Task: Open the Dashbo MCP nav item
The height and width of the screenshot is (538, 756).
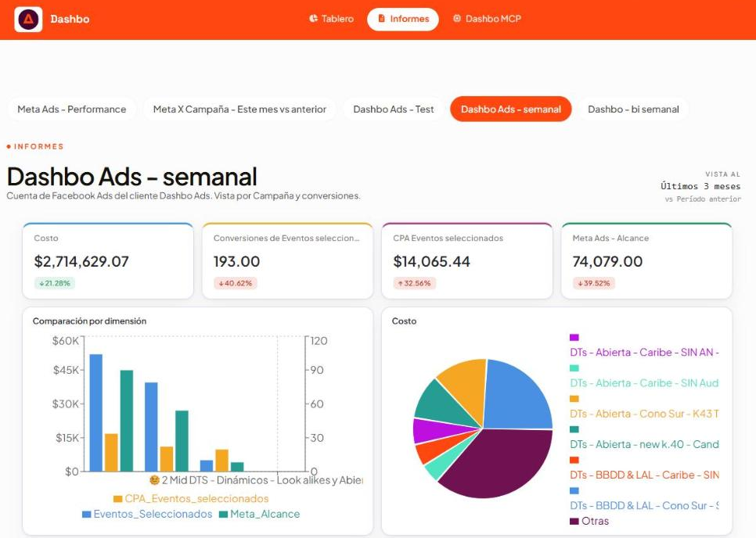Action: tap(487, 19)
